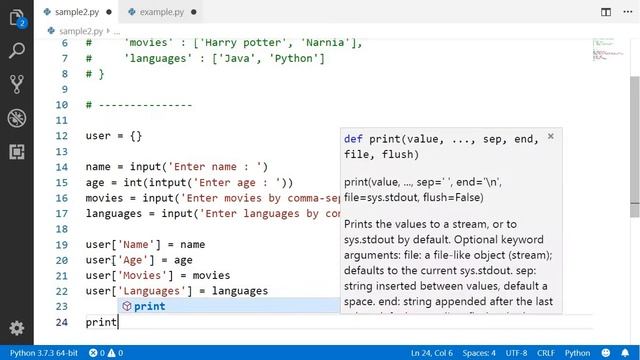Click the unsaved dot on sample2.py tab
This screenshot has width=640, height=360.
point(109,12)
